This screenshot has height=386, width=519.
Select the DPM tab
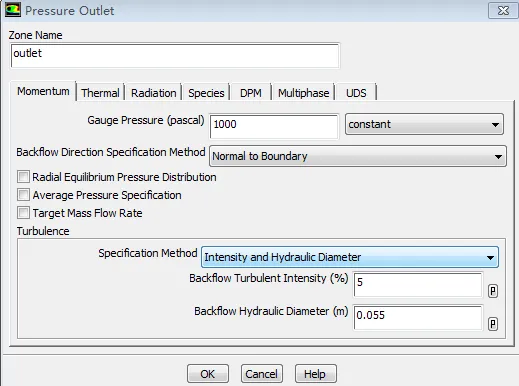(251, 93)
